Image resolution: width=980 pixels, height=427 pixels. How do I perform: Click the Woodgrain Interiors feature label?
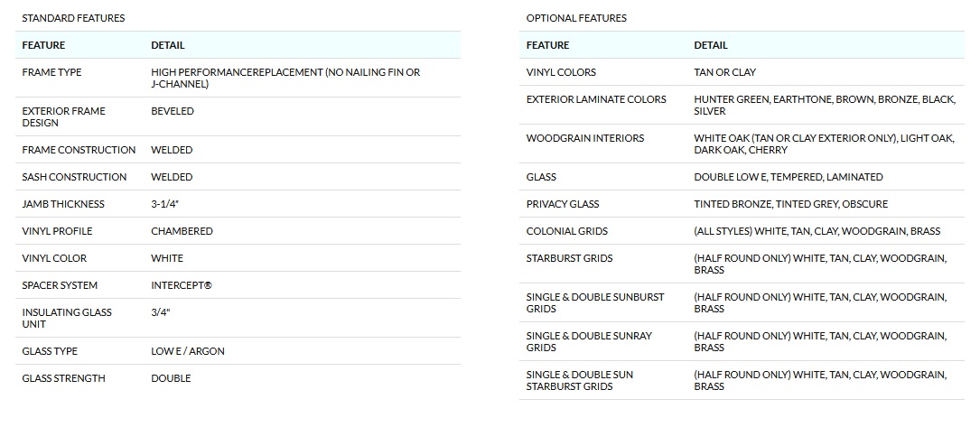click(x=585, y=138)
